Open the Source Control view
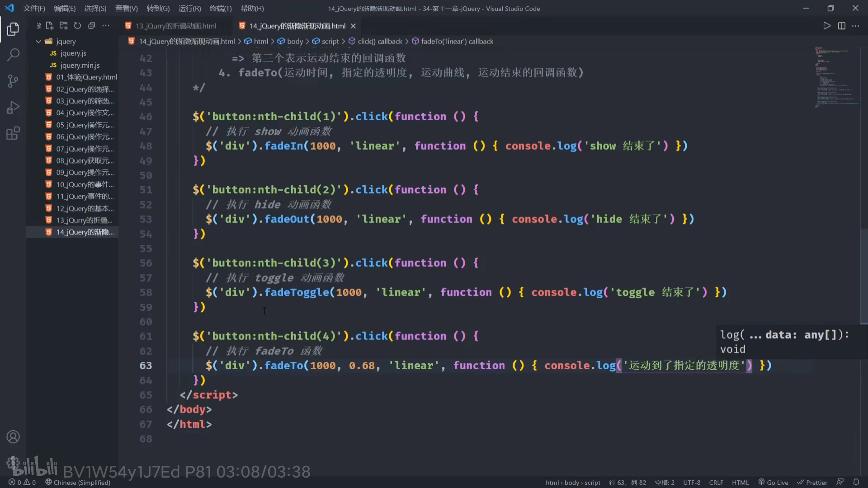868x488 pixels. [x=13, y=81]
